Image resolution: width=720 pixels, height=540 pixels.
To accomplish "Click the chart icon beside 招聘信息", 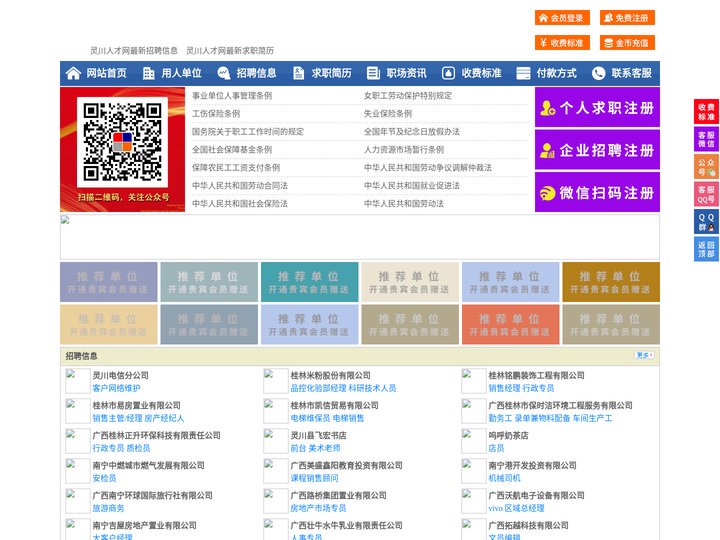I will point(223,73).
